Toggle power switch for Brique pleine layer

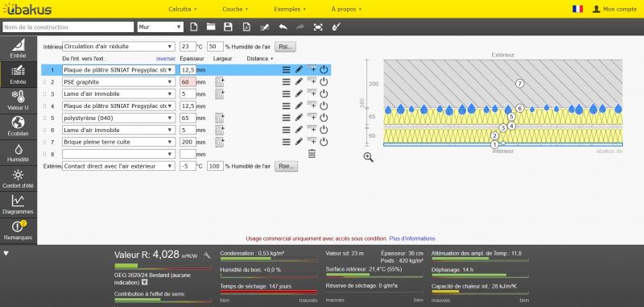[324, 142]
